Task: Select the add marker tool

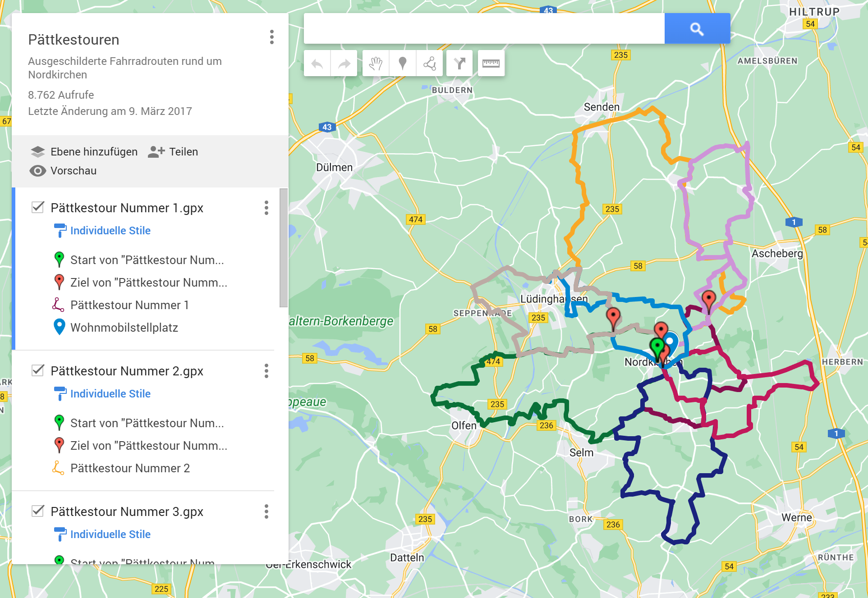Action: click(x=403, y=64)
